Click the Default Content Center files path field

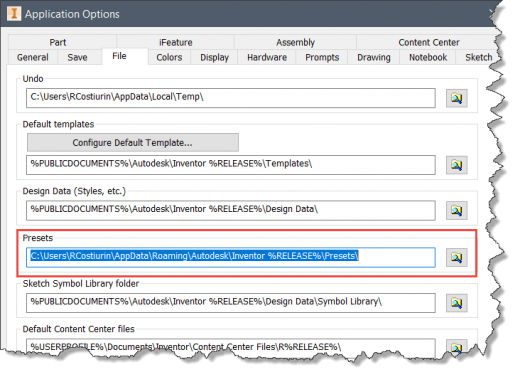(231, 347)
